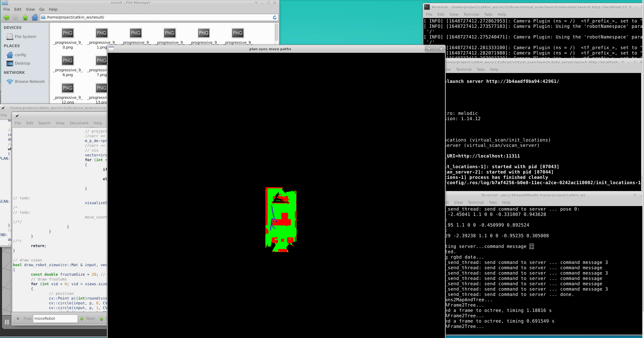Go up to the parent directory with the up arrow
The height and width of the screenshot is (338, 644).
[x=25, y=17]
